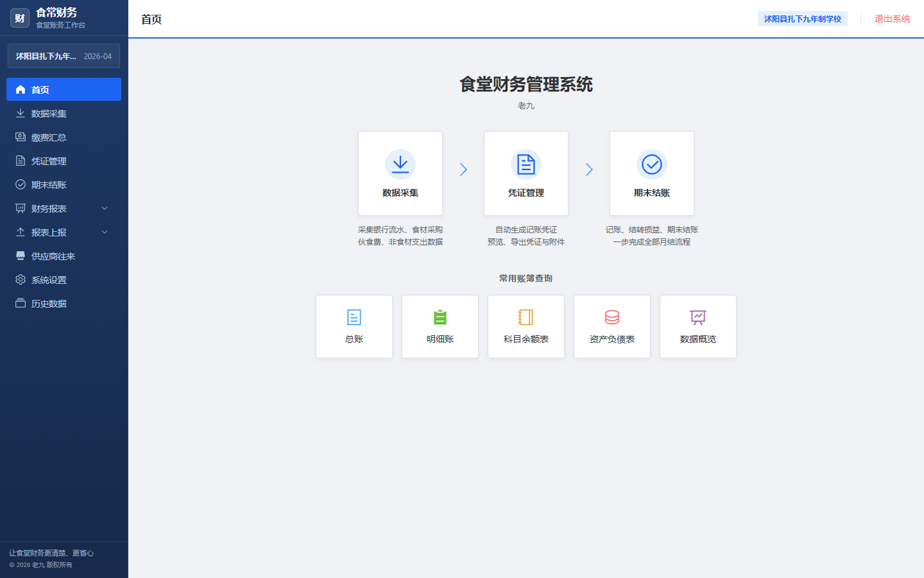Click the upload icon beside 报表上报
The image size is (924, 578).
[21, 232]
